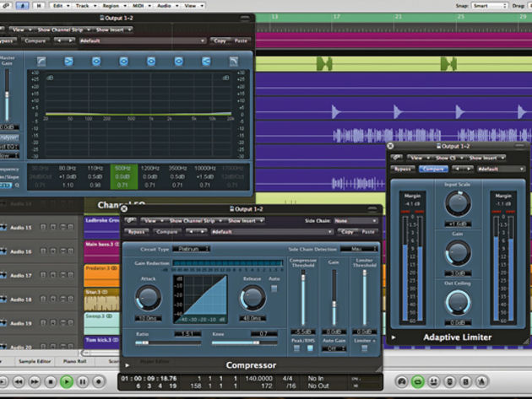Click the Audio 16 track icon
The image size is (532, 399).
[x=3, y=251]
